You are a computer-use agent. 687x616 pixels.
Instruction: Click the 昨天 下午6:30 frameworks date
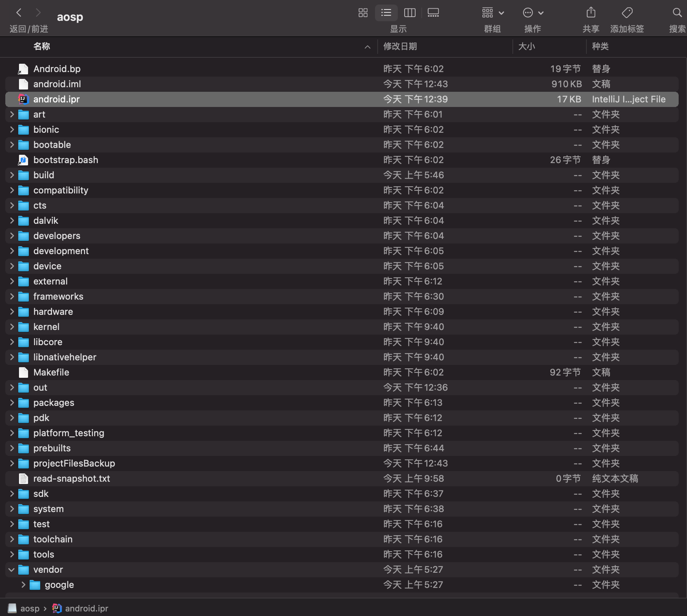414,296
